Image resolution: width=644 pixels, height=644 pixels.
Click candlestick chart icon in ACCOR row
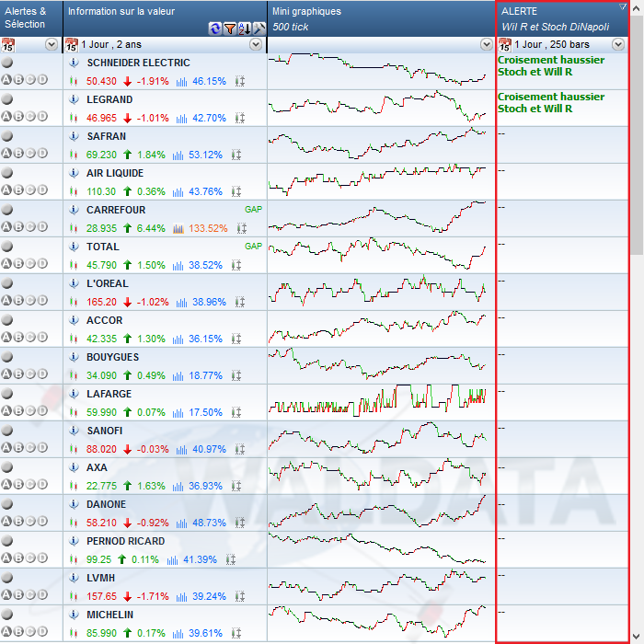pos(74,339)
